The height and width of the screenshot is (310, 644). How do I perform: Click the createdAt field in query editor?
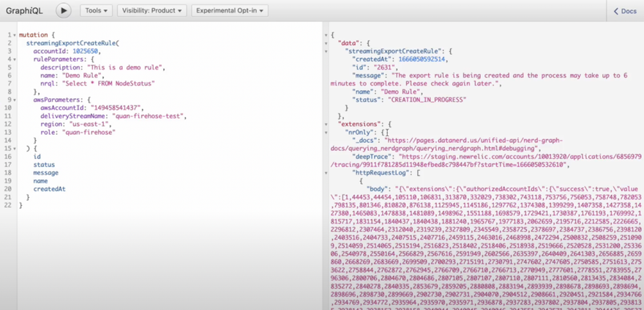click(x=49, y=189)
